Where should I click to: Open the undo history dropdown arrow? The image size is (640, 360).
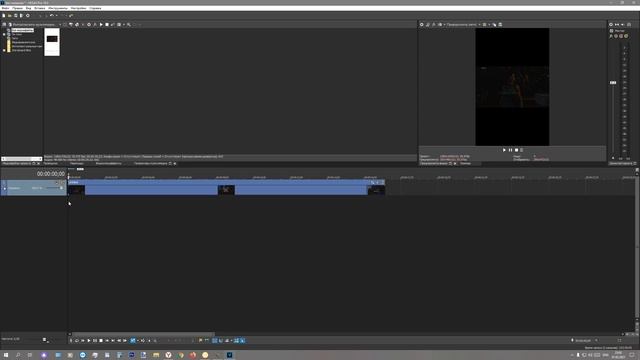pyautogui.click(x=56, y=16)
